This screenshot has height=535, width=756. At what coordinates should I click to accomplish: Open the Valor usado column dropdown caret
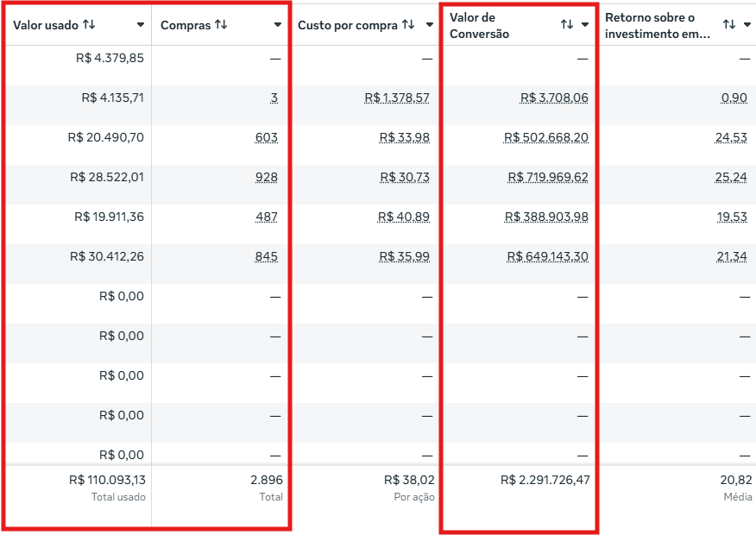point(141,25)
